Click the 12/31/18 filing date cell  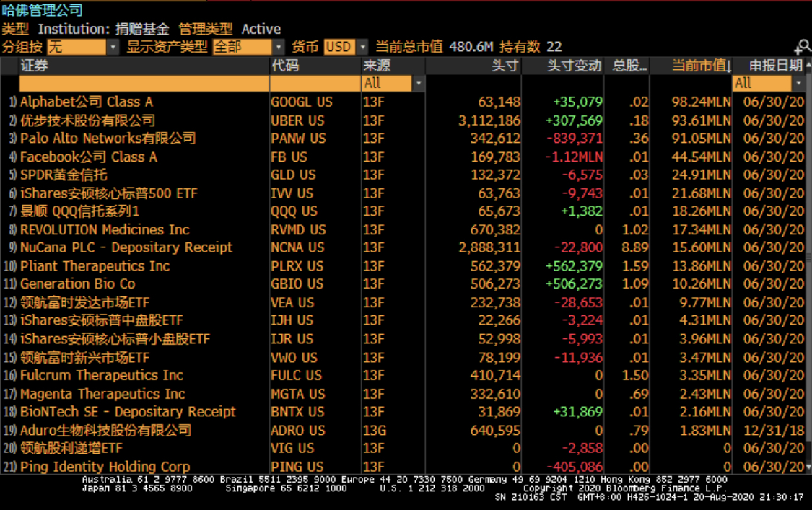coord(773,430)
